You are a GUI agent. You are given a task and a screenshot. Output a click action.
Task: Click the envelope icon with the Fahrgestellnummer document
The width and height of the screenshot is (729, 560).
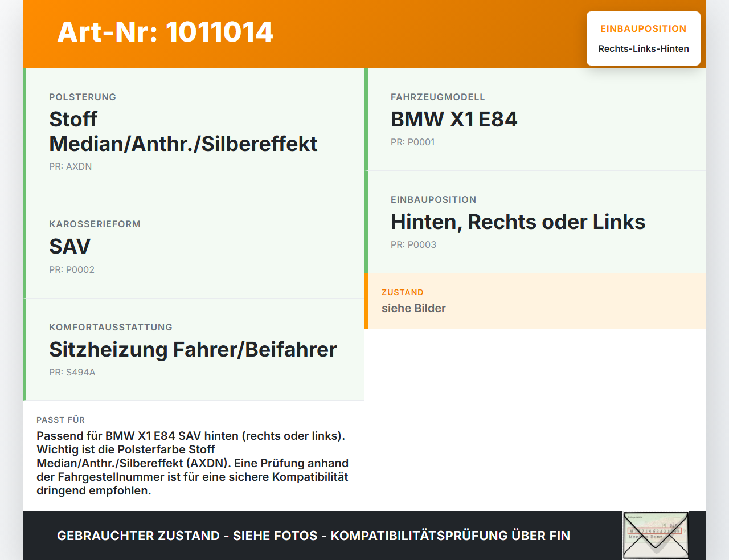655,534
